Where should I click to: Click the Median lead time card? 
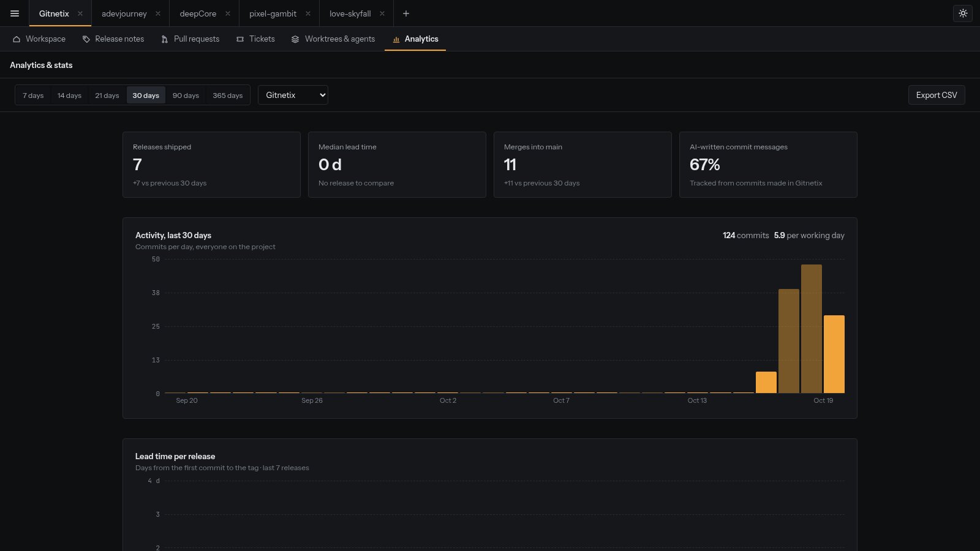click(x=397, y=165)
